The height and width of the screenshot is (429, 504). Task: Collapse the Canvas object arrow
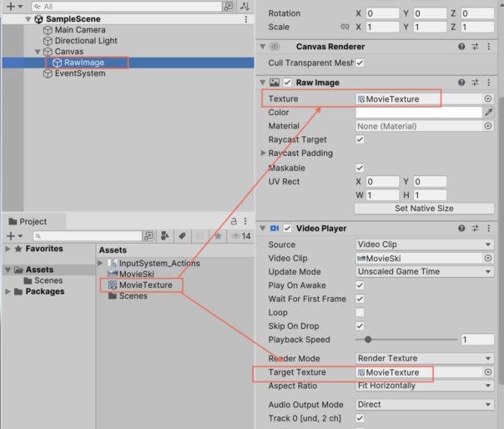click(38, 52)
